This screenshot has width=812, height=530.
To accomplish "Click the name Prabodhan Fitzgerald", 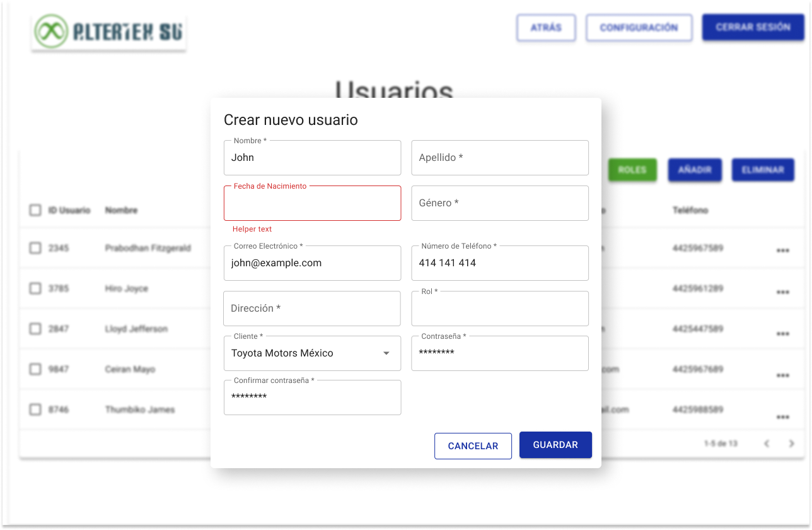I will pos(148,248).
